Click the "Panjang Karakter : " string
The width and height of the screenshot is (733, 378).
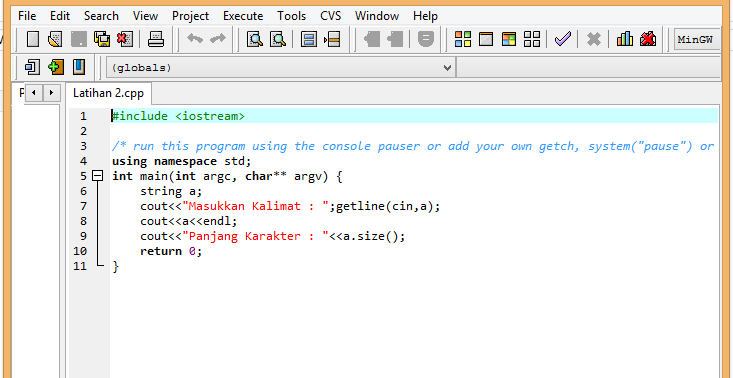pos(256,236)
